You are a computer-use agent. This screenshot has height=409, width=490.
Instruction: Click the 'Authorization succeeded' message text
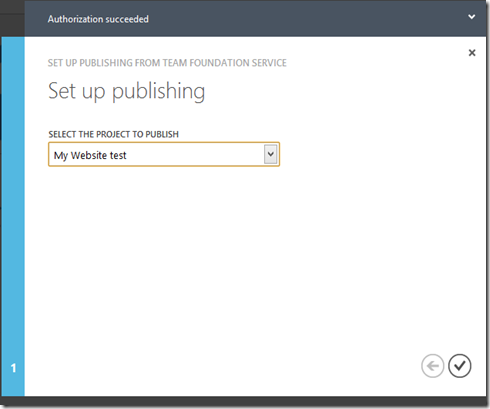pos(98,19)
